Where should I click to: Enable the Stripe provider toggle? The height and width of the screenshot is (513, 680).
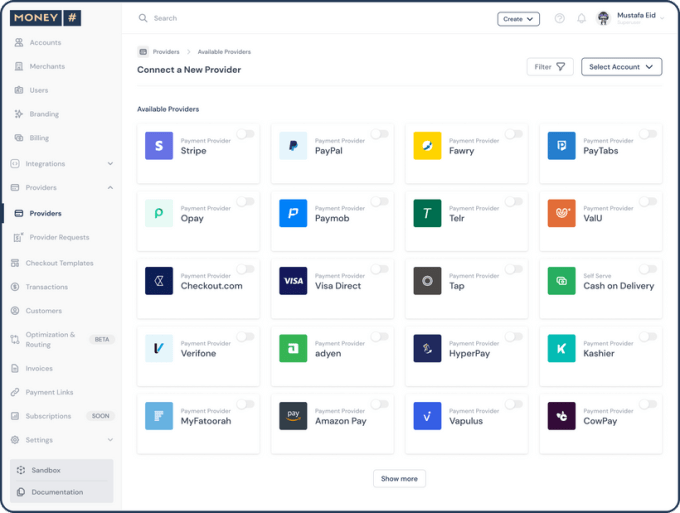click(x=246, y=134)
